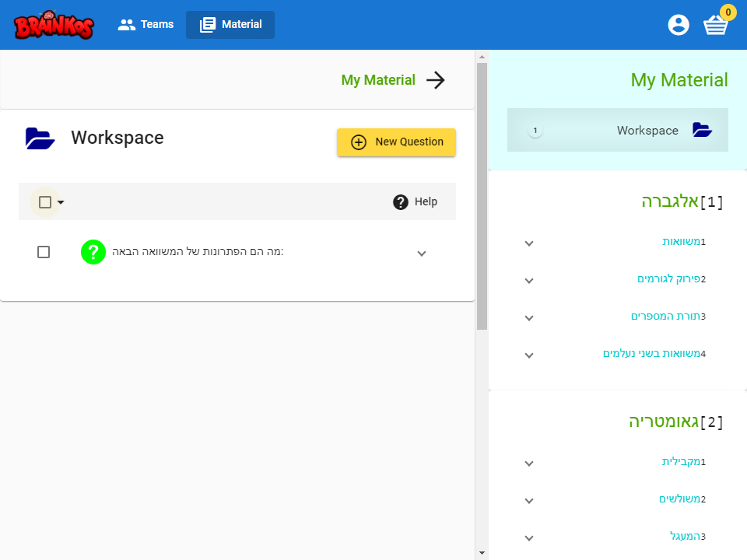Image resolution: width=747 pixels, height=560 pixels.
Task: Expand the המעגל topic chevron
Action: pyautogui.click(x=529, y=538)
